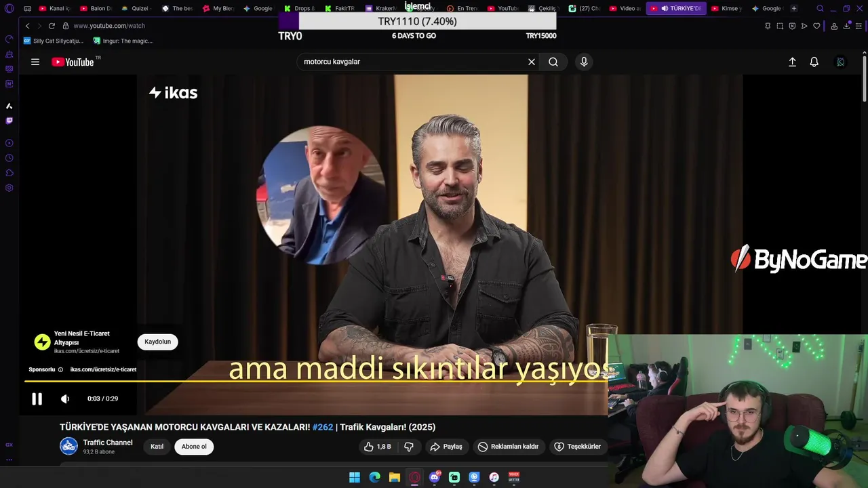Viewport: 868px width, 488px height.
Task: Open the browser profile icon
Action: tap(834, 26)
